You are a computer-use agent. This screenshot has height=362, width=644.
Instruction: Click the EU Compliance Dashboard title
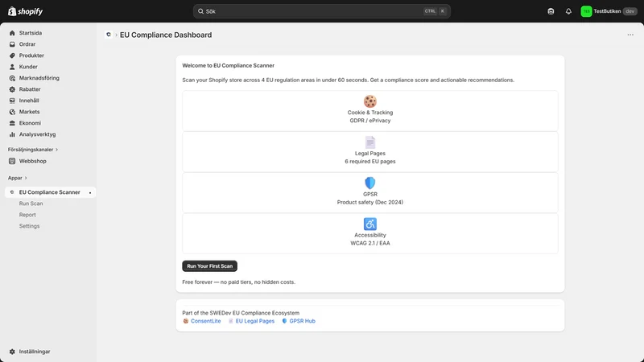(166, 35)
